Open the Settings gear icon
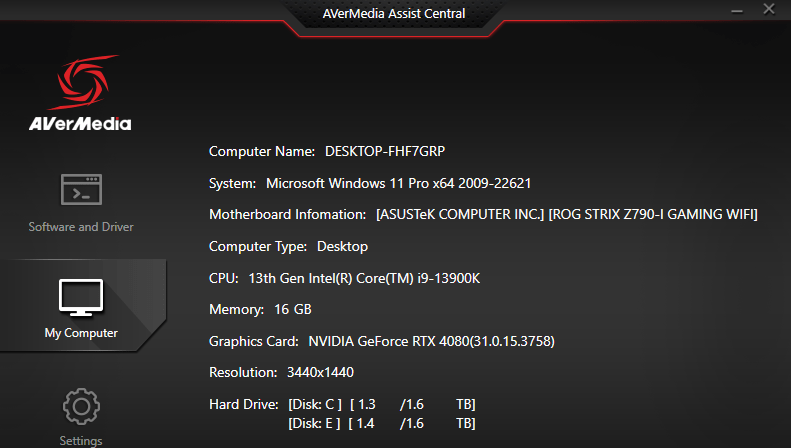Image resolution: width=791 pixels, height=448 pixels. pos(81,406)
